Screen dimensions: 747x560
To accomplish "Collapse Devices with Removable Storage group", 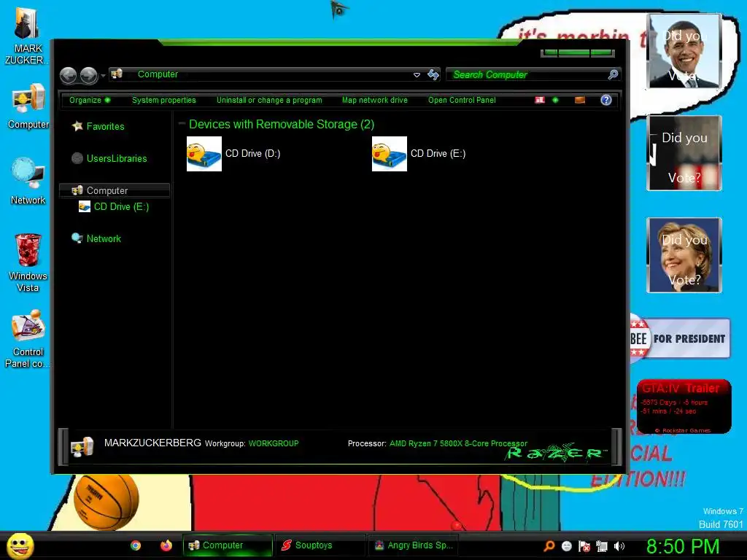I will 182,124.
